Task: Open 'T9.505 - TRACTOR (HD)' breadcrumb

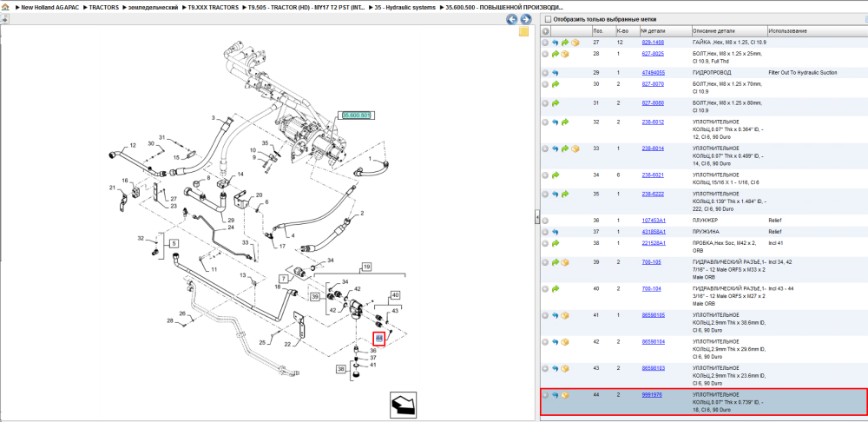Action: click(x=306, y=8)
